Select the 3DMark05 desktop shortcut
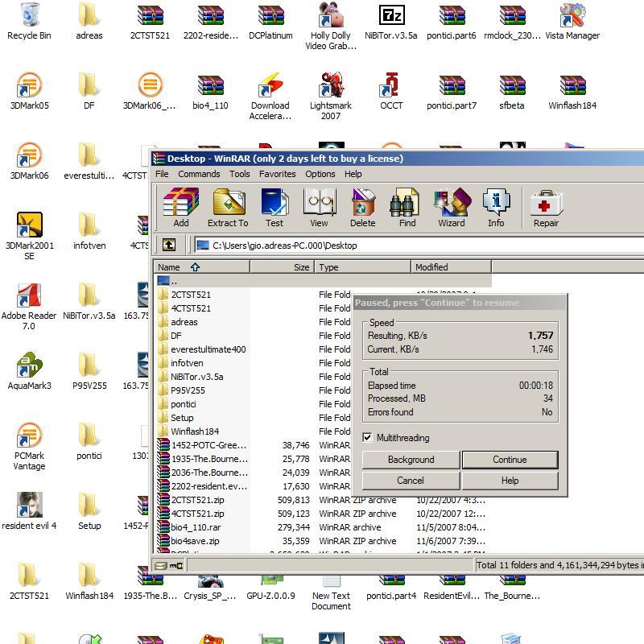 click(x=29, y=91)
